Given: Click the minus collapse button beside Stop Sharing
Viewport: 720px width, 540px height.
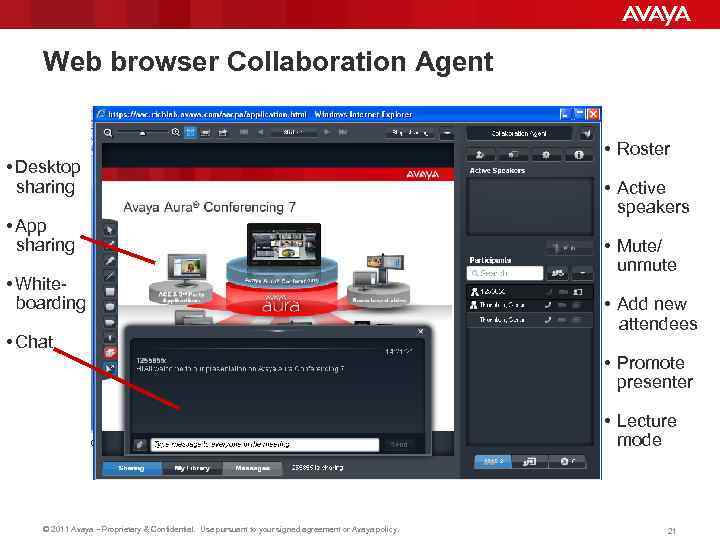Looking at the screenshot, I should click(446, 133).
